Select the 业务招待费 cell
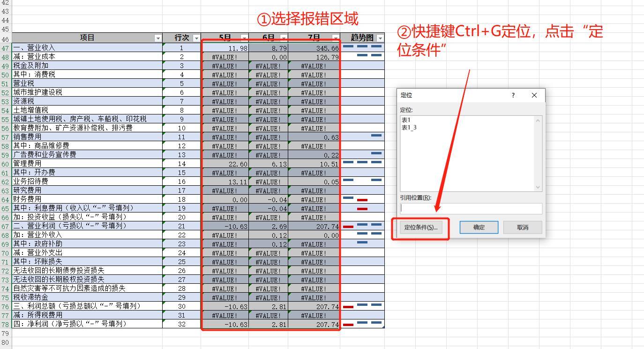Viewport: 644px width, 349px height. (87, 181)
